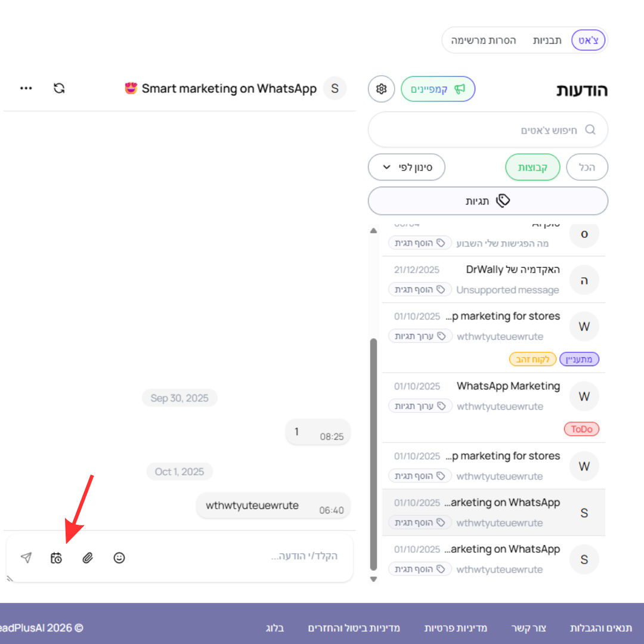Open the schedule message calendar-clock icon
This screenshot has width=644, height=644.
56,558
